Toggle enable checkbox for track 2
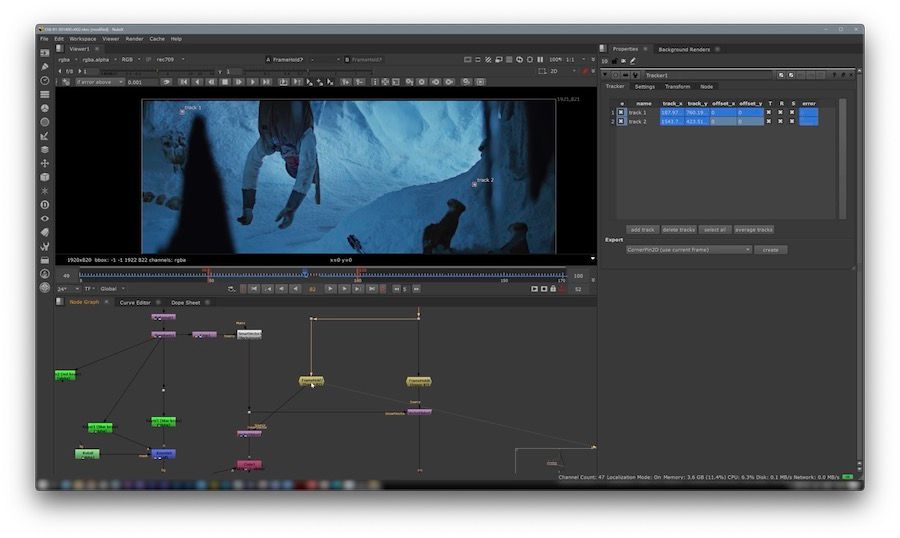900x538 pixels. coord(621,121)
